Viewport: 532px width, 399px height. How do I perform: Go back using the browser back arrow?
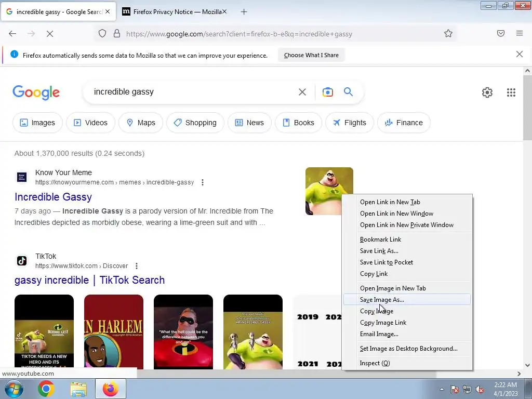(12, 34)
